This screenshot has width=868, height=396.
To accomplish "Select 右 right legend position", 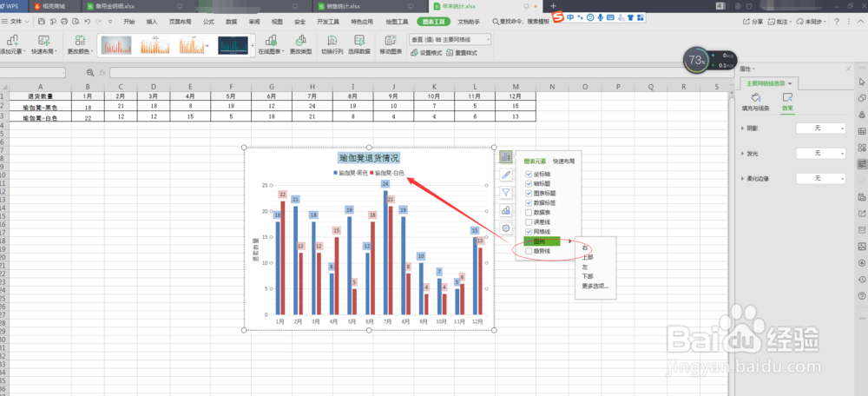I will point(584,247).
